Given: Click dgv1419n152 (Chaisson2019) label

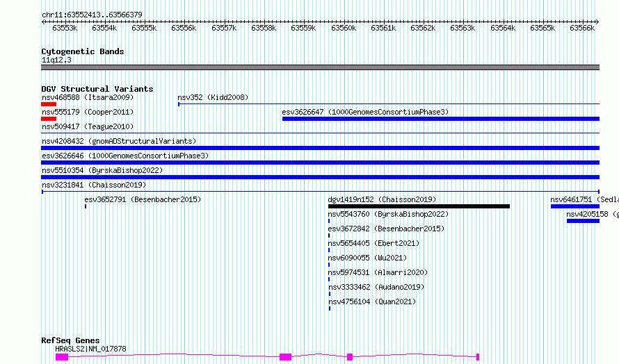Looking at the screenshot, I should (x=382, y=199).
